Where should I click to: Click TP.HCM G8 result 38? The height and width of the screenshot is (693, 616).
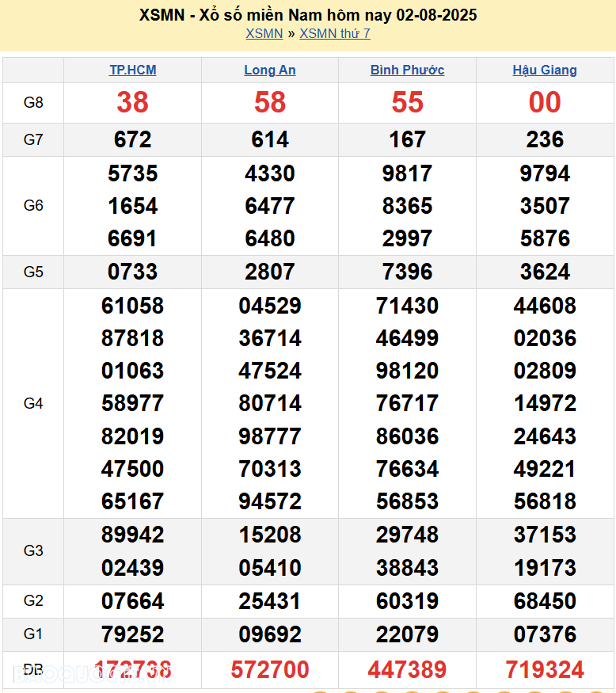click(x=132, y=102)
